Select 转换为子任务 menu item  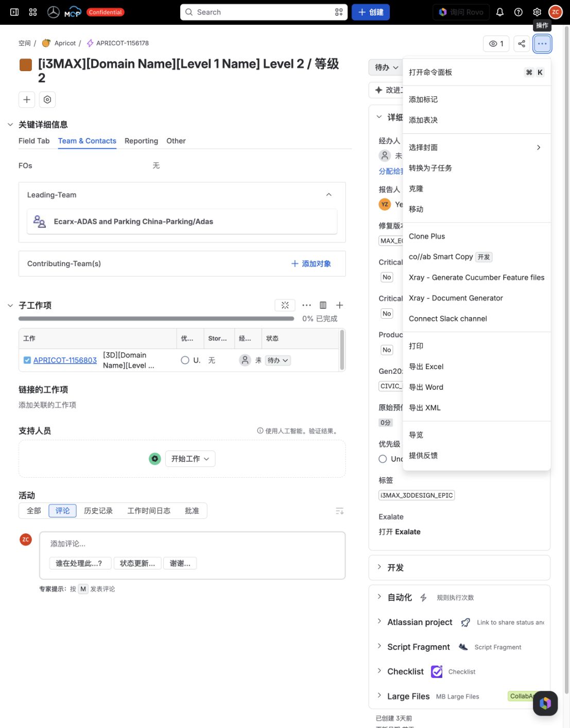[x=477, y=168]
